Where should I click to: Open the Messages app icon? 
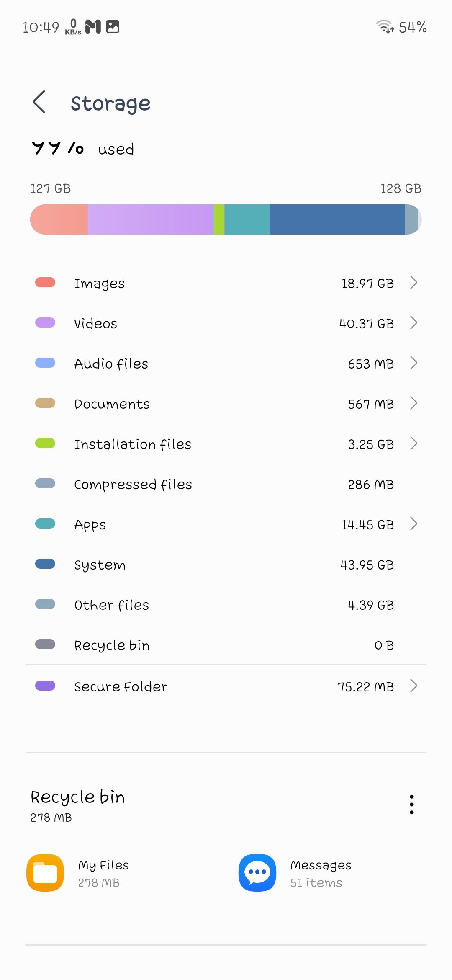pos(257,873)
